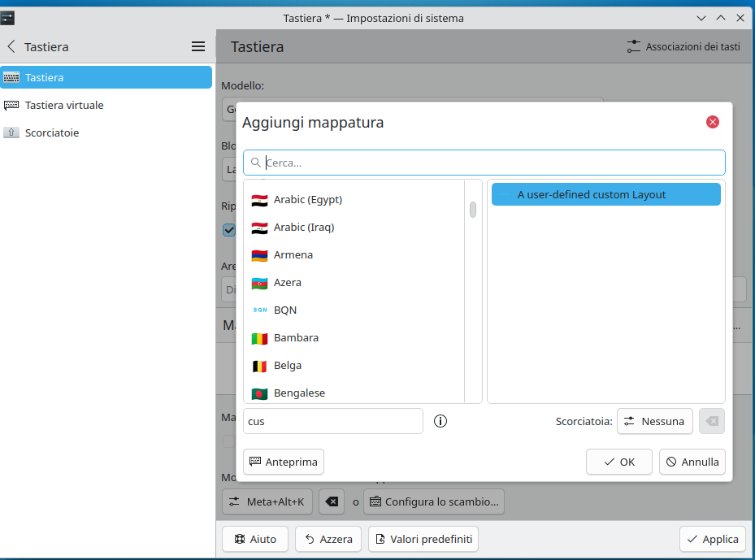Select A user-defined custom Layout variant
This screenshot has width=755, height=560.
[x=605, y=194]
